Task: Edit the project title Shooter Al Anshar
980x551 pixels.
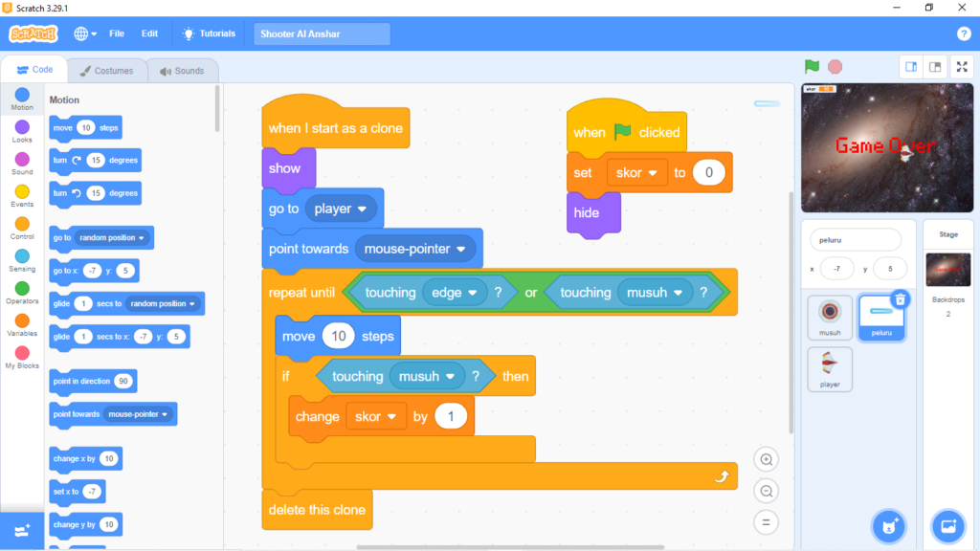Action: coord(322,33)
